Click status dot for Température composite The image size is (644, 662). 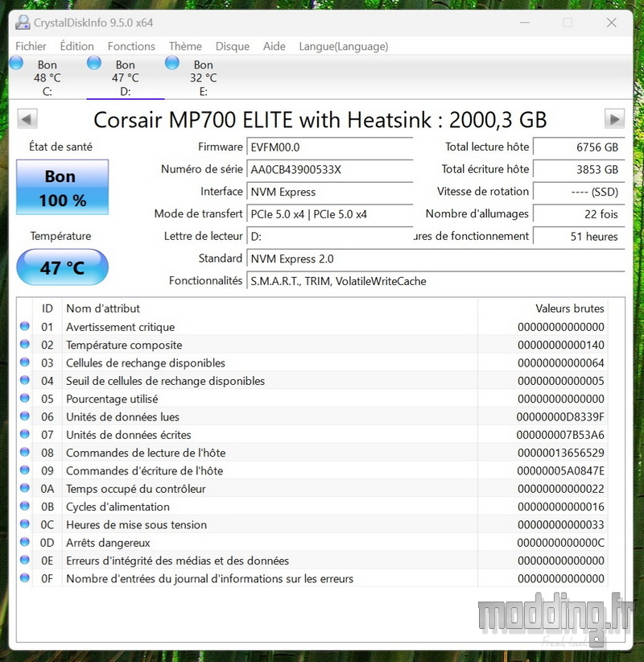tap(25, 344)
